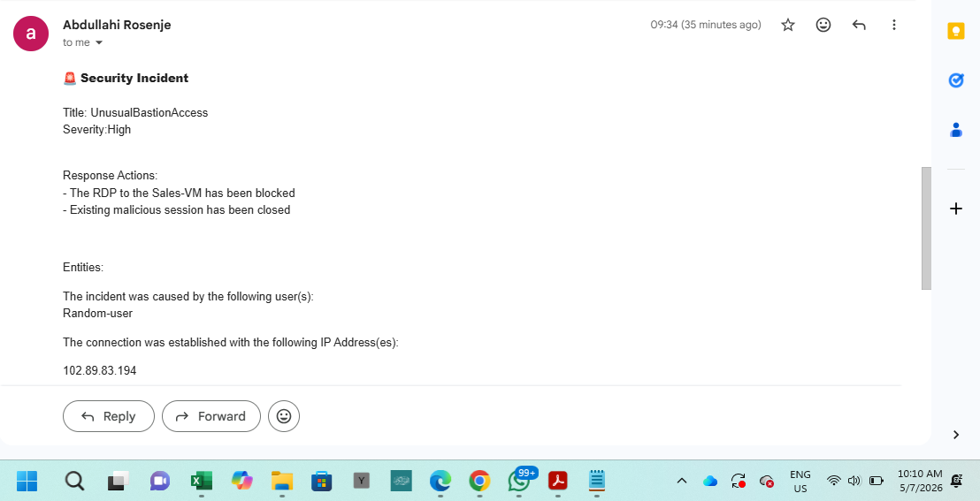This screenshot has width=980, height=501.
Task: Add an emoji reaction from the header
Action: [823, 25]
